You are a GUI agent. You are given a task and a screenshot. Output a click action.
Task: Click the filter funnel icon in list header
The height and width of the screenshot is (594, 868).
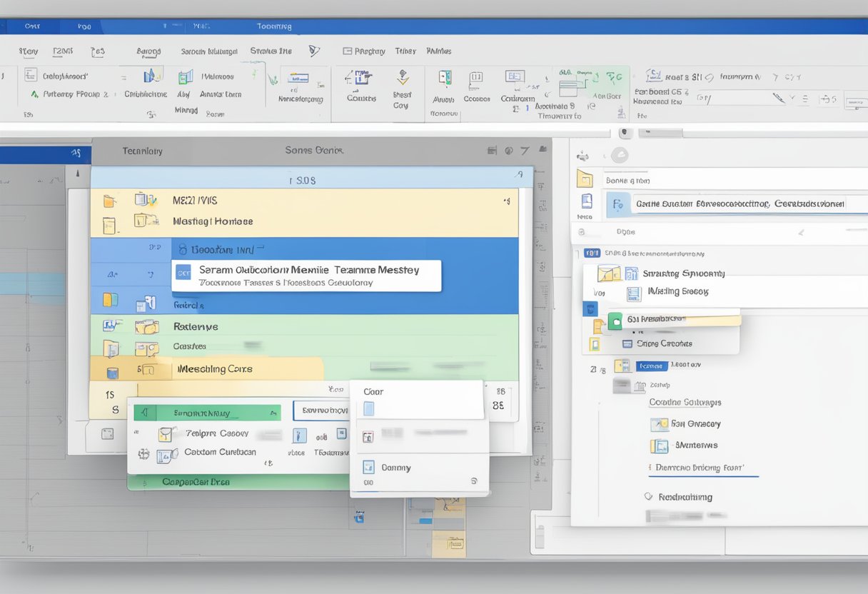tap(525, 151)
